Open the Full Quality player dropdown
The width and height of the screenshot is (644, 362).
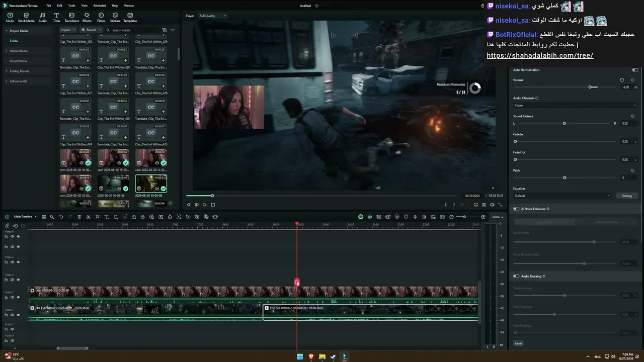click(x=212, y=16)
